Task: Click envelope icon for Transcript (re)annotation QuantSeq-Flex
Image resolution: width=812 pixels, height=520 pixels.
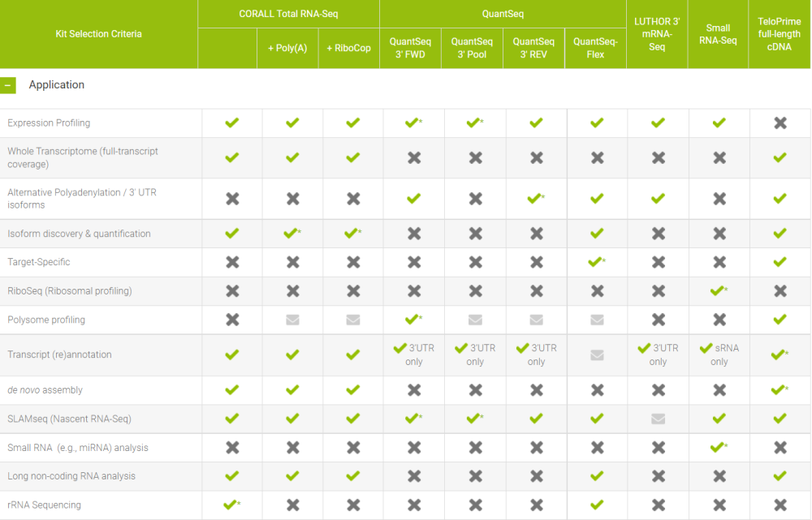Action: tap(597, 355)
